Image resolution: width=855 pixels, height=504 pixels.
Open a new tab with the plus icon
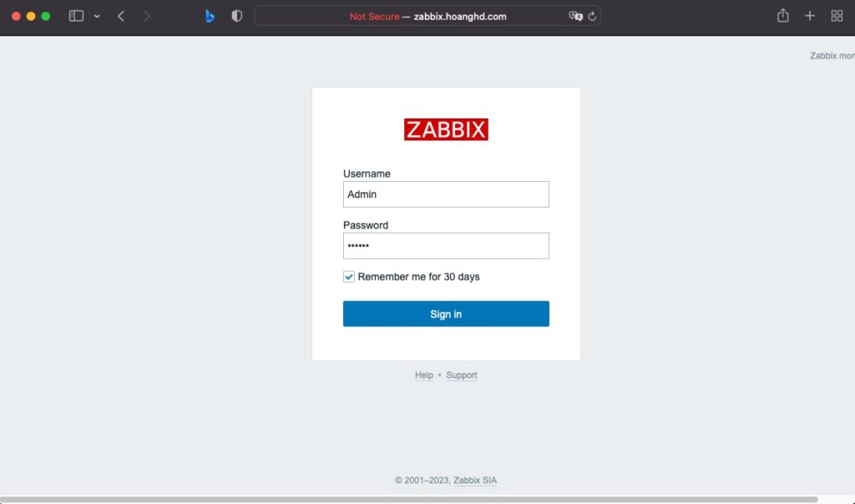click(810, 16)
